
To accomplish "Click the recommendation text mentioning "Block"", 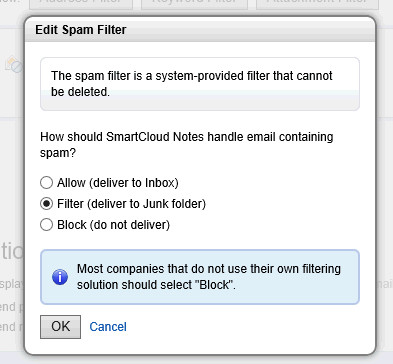I will click(209, 277).
